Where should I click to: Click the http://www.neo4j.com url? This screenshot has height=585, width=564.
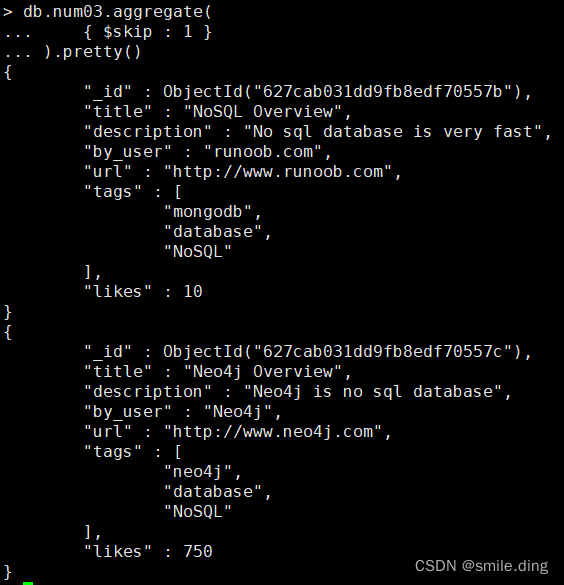click(273, 432)
